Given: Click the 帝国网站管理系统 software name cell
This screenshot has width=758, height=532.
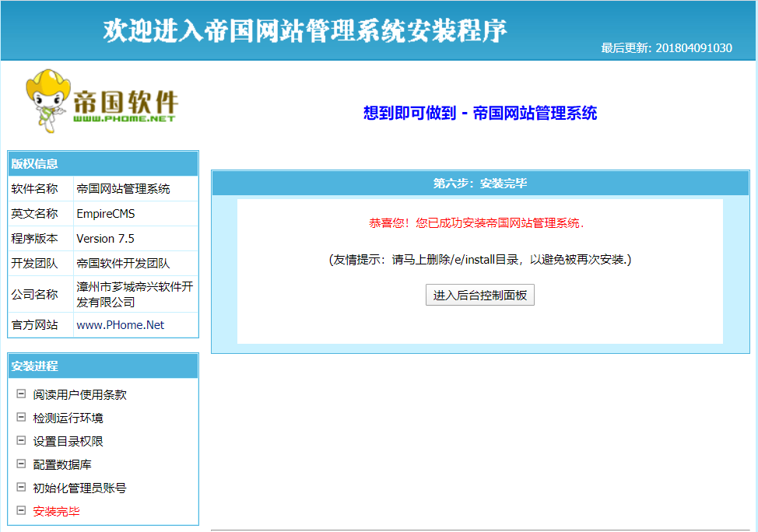Looking at the screenshot, I should [x=136, y=189].
